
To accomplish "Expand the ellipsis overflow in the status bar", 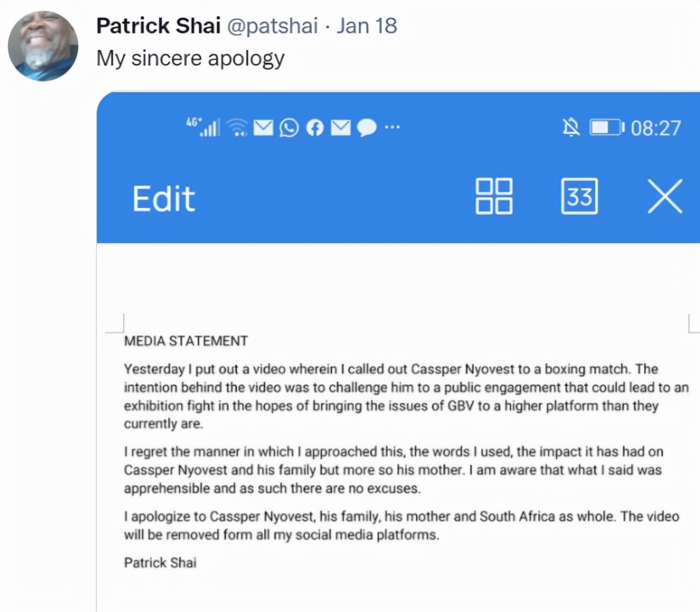I will [x=392, y=127].
